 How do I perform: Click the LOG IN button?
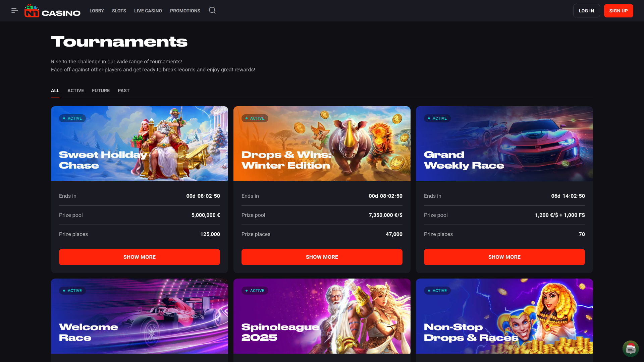coord(586,10)
